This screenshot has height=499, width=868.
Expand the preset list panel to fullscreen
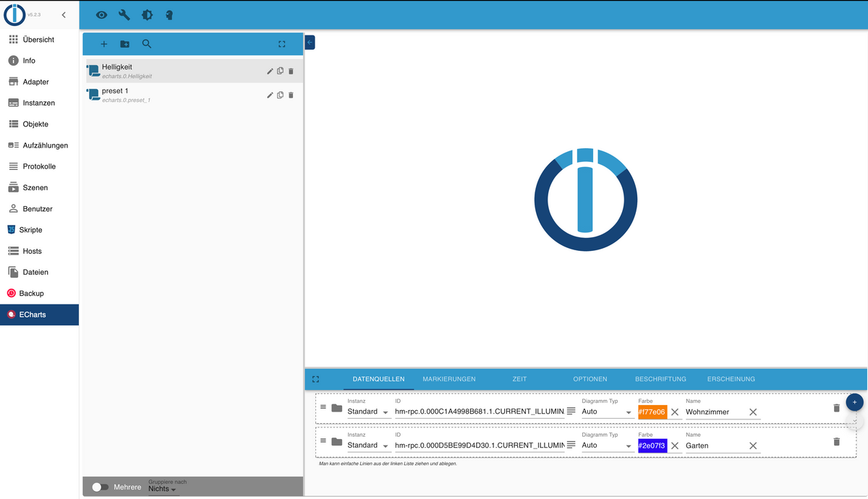[x=282, y=44]
